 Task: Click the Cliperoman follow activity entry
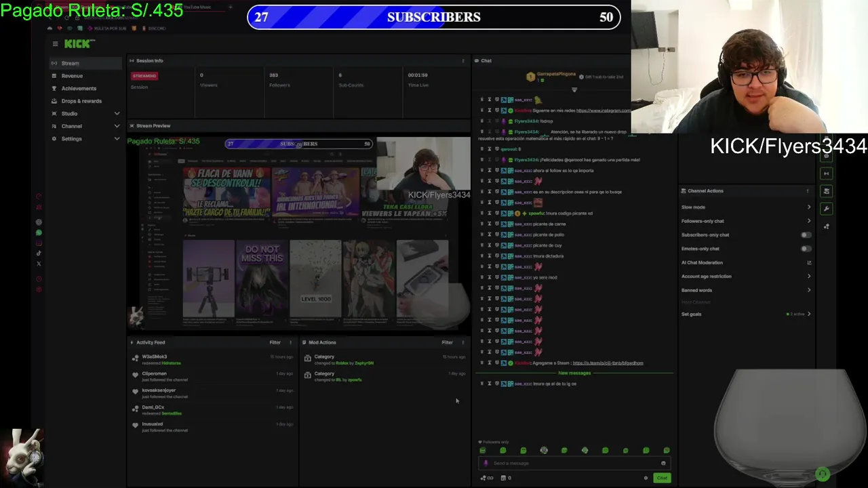pyautogui.click(x=212, y=376)
